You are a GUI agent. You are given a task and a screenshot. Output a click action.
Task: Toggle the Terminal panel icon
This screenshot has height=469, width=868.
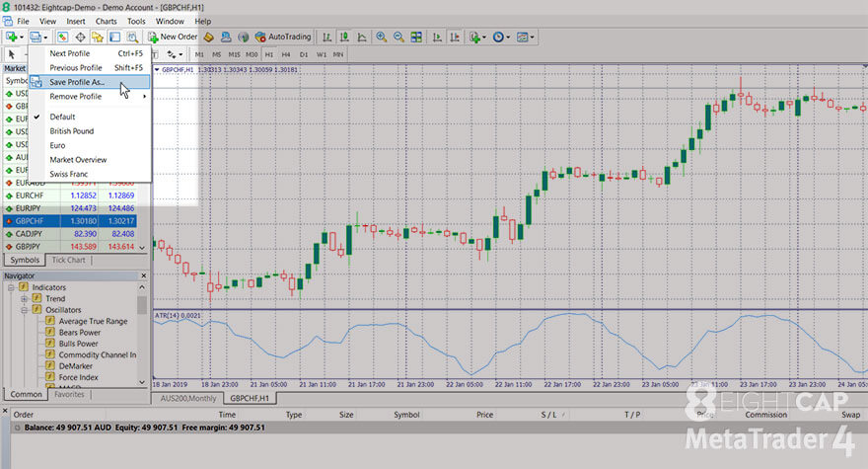point(114,38)
